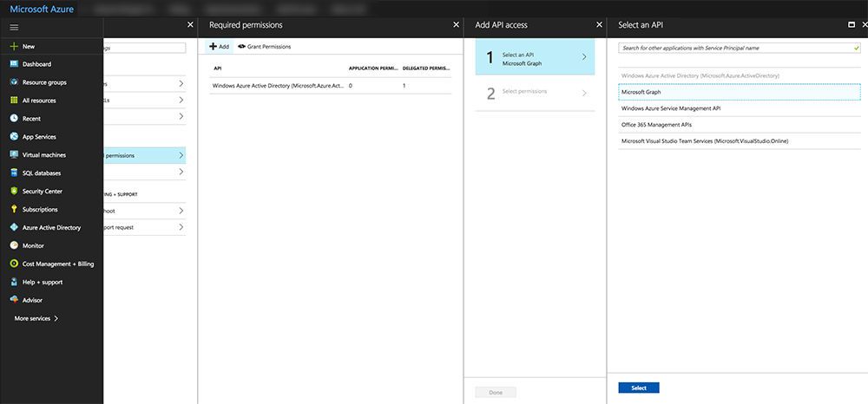Screen dimensions: 868x404
Task: Open Azure Active Directory in sidebar
Action: [14, 228]
